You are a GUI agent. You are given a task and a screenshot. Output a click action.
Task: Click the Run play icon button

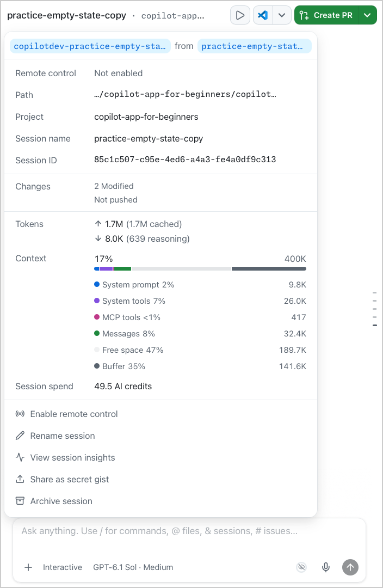click(240, 15)
